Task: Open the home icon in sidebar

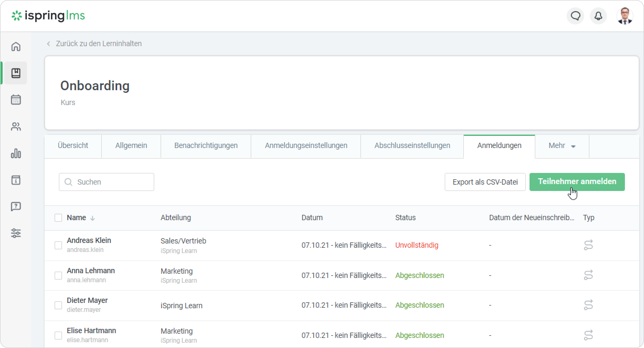Action: tap(16, 46)
